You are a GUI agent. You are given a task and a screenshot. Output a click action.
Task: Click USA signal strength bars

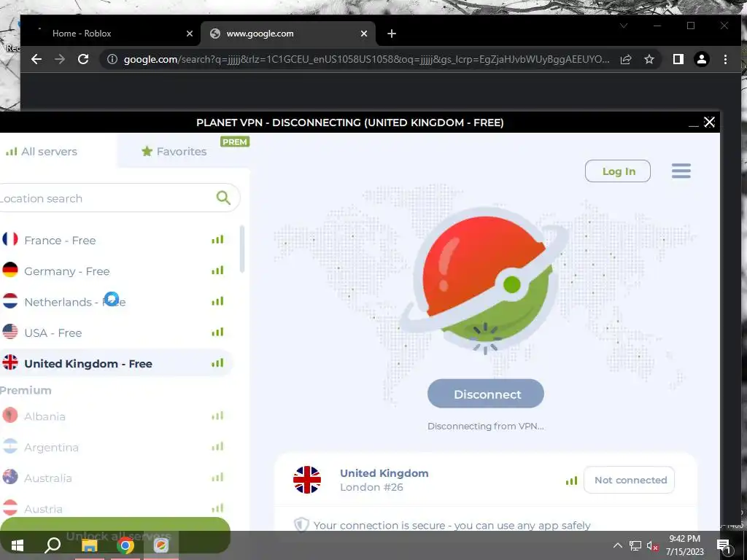click(217, 332)
